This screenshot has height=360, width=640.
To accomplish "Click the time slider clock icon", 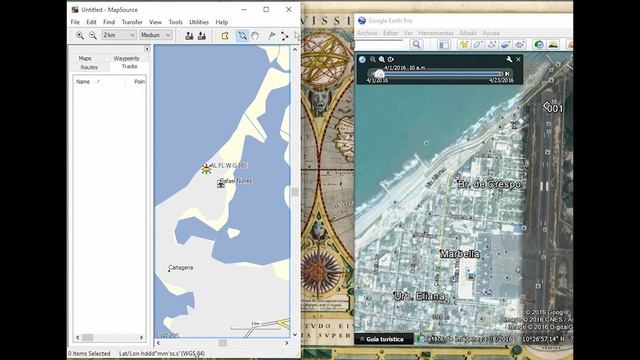I will pos(391,60).
